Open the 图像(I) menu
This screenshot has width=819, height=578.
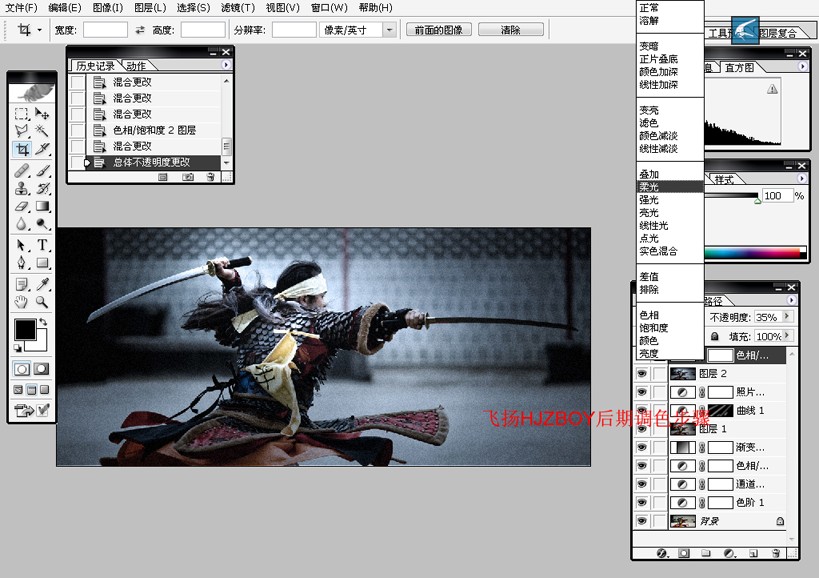pos(108,8)
